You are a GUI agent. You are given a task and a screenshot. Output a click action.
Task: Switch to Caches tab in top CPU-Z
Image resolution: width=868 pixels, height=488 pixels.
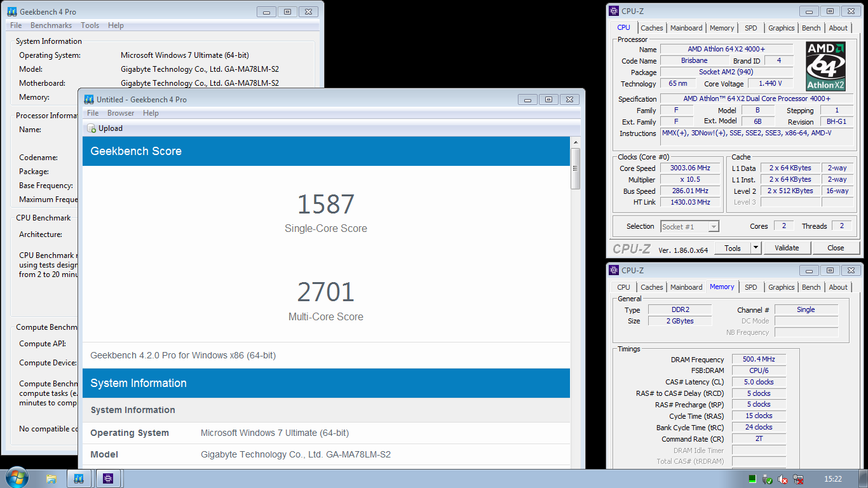click(652, 28)
